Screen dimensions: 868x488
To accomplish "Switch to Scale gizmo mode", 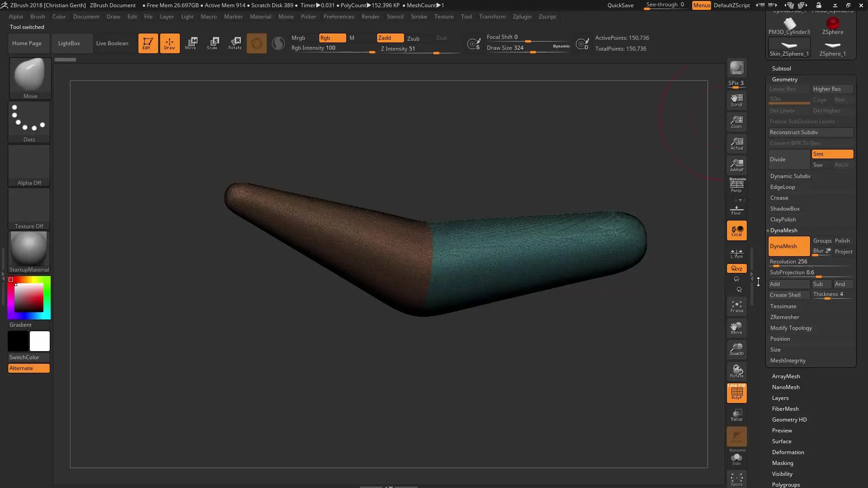I will tap(212, 43).
